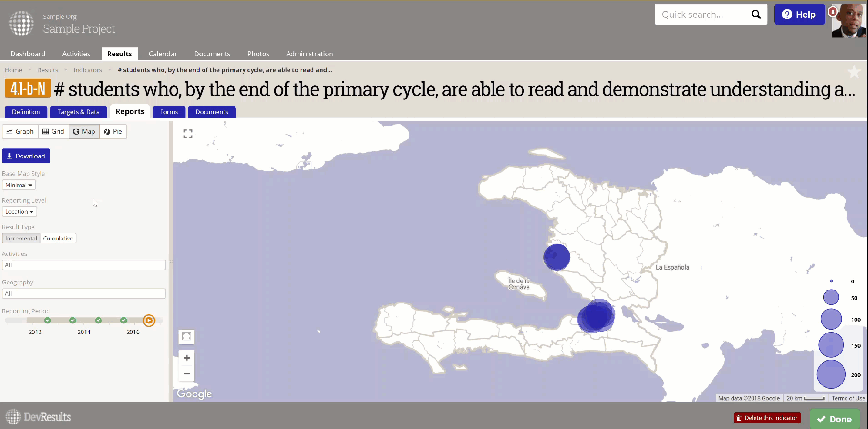The width and height of the screenshot is (868, 429).
Task: Select Cumulative result type
Action: pyautogui.click(x=58, y=238)
